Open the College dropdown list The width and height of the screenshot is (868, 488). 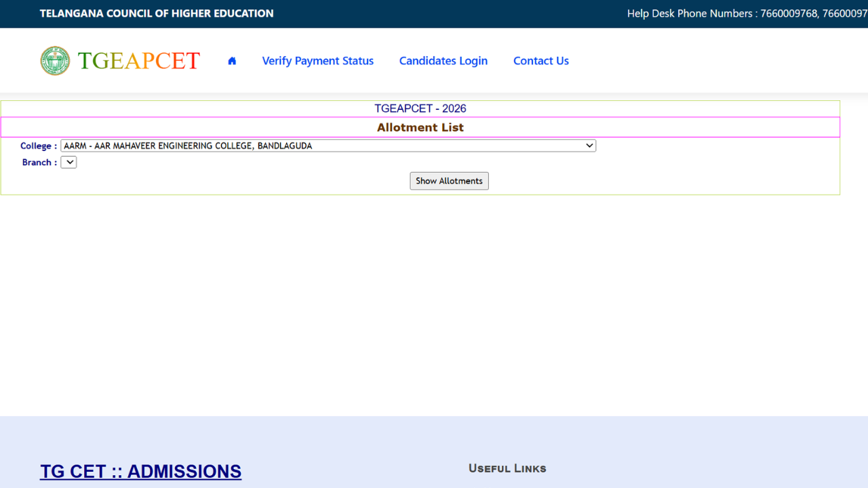tap(328, 146)
